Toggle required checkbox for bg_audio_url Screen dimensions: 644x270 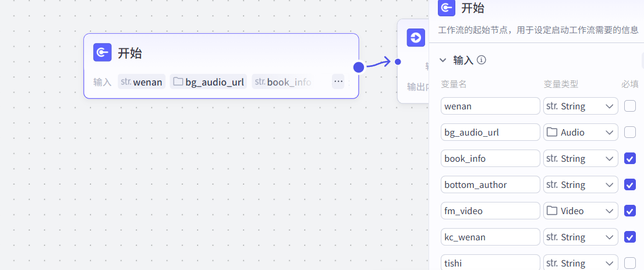pos(629,132)
